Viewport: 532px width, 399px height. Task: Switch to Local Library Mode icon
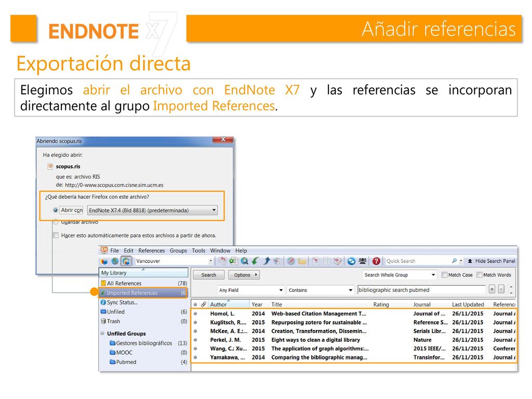click(x=104, y=261)
